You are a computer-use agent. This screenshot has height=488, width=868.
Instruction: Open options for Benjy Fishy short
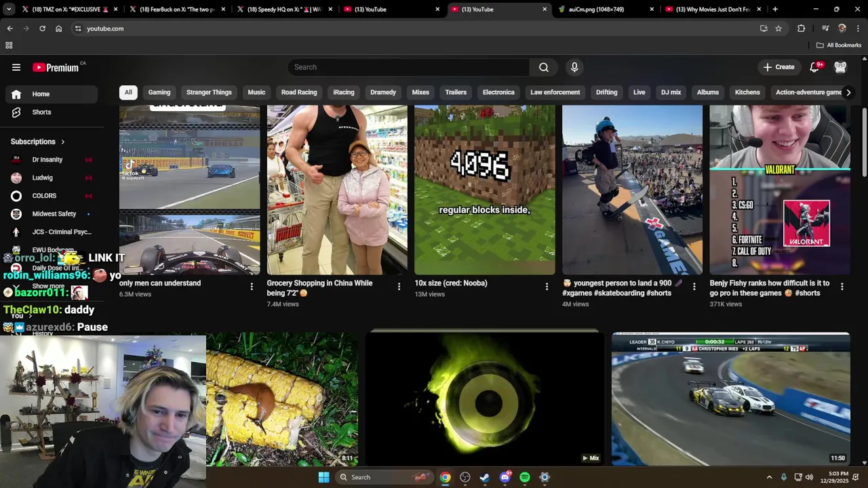coord(842,287)
